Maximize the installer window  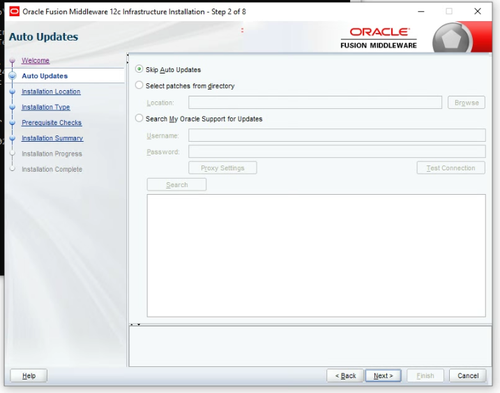pyautogui.click(x=449, y=11)
